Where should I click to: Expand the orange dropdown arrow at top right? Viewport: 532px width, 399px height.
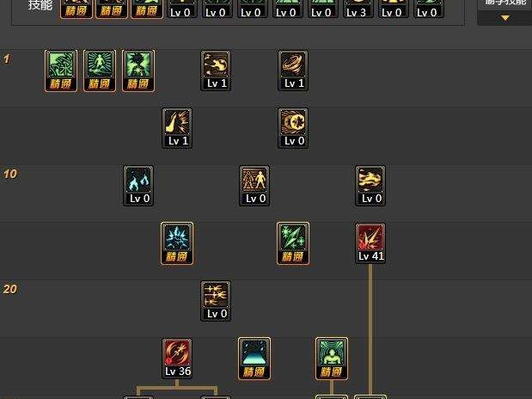coord(505,18)
